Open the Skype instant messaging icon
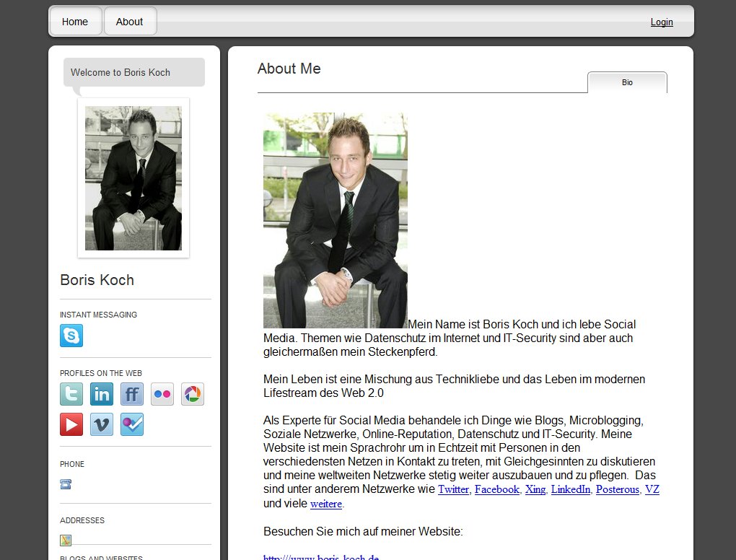Image resolution: width=736 pixels, height=560 pixels. tap(71, 336)
